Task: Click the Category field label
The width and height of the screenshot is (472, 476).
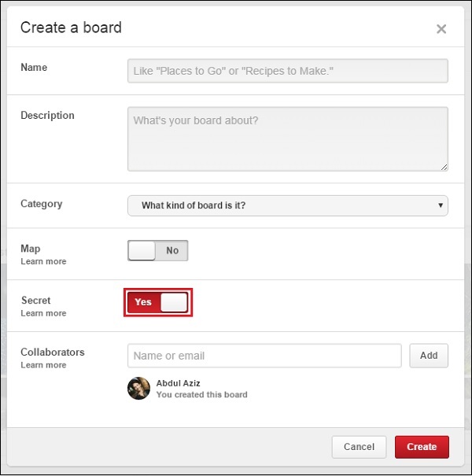Action: point(41,204)
